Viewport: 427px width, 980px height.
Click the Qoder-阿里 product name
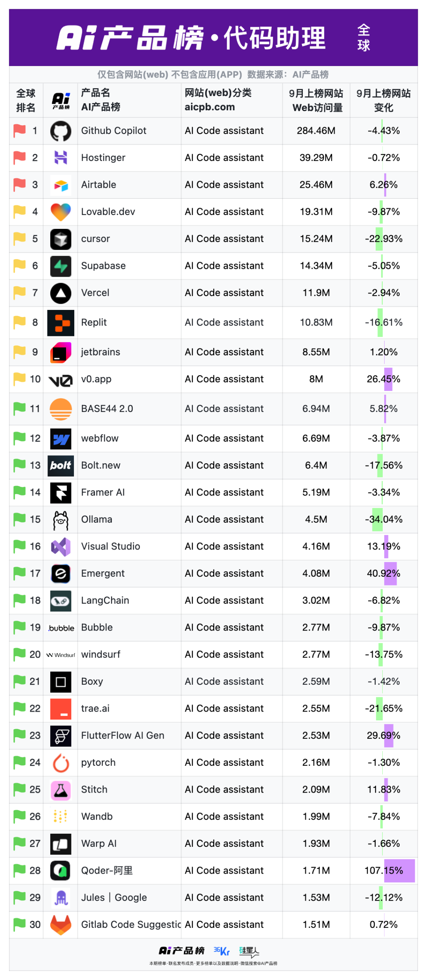click(107, 870)
